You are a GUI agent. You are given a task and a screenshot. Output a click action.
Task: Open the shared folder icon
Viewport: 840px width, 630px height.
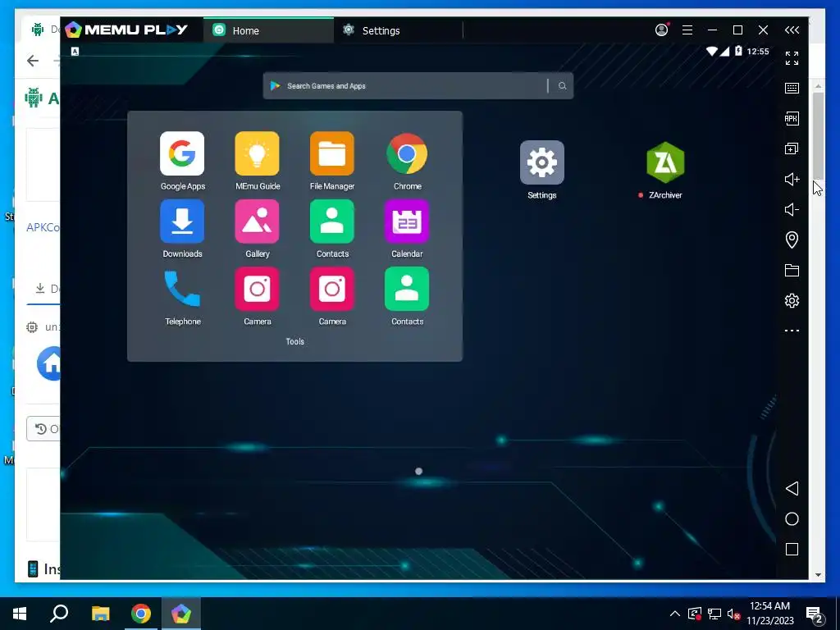coord(792,270)
